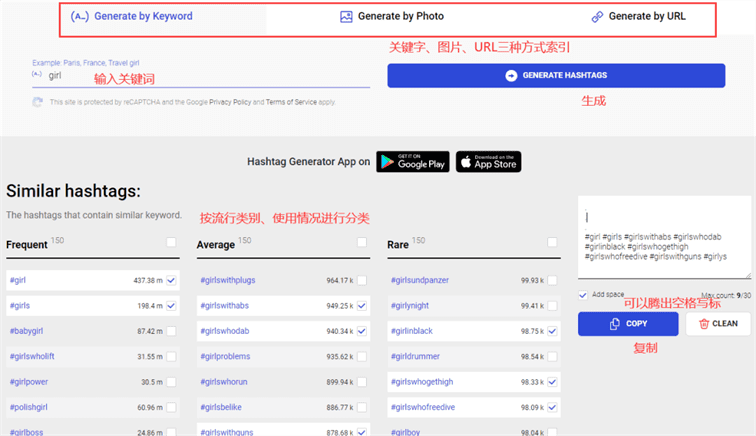Uncheck the #girl hashtag checkbox
This screenshot has height=436, width=756.
click(171, 280)
